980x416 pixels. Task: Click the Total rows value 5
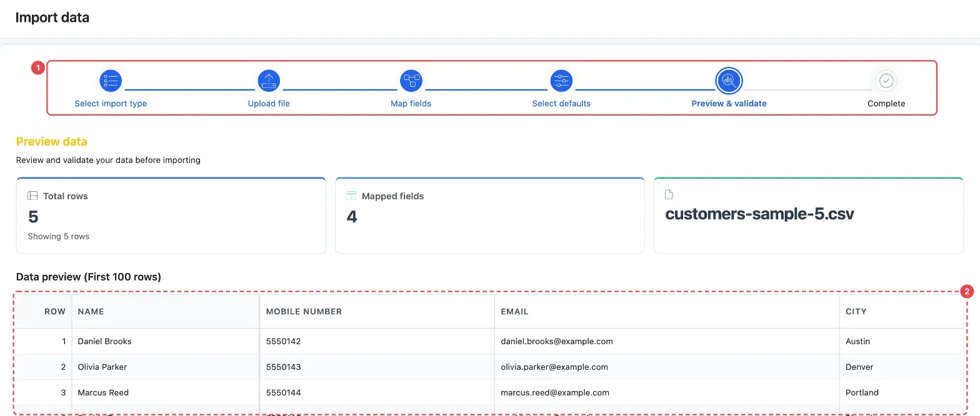(x=33, y=217)
